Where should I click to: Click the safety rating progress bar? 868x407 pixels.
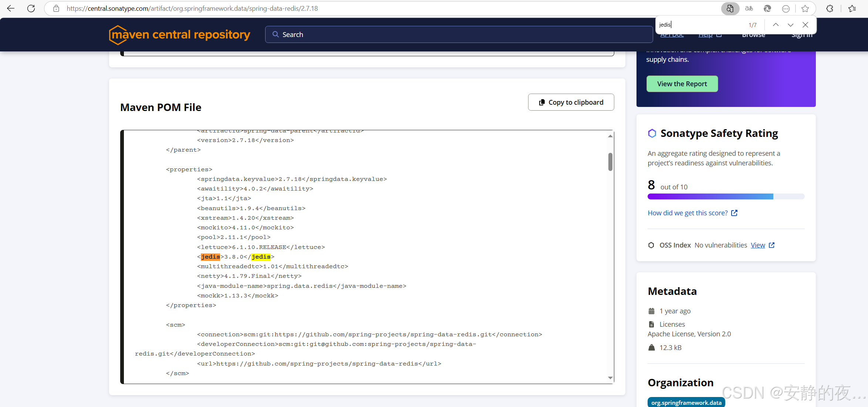[726, 196]
